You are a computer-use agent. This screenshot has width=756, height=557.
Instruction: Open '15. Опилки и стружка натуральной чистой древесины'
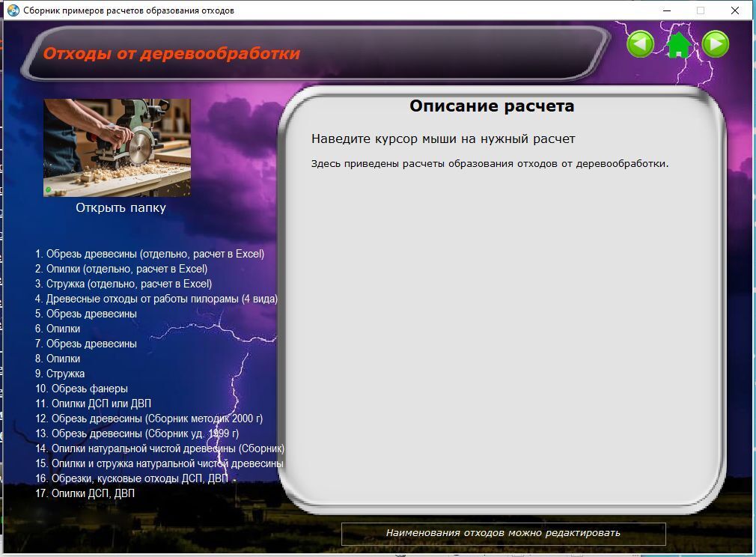point(159,463)
